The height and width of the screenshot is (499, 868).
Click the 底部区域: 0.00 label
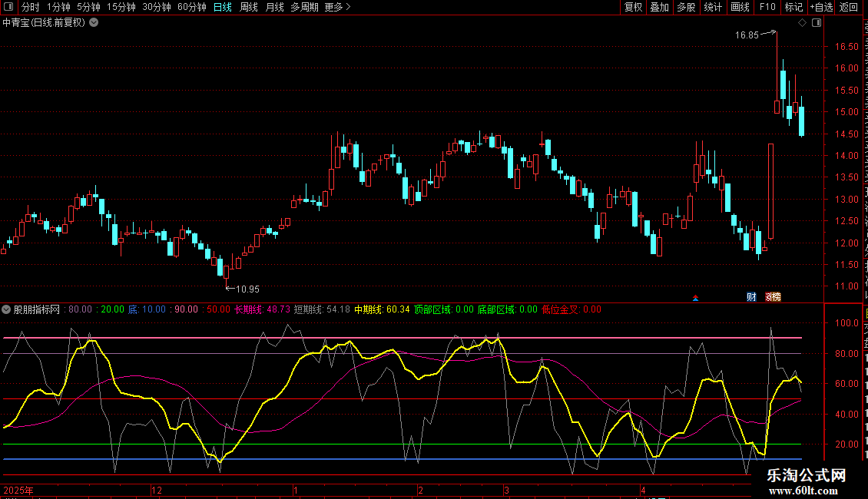pos(508,310)
